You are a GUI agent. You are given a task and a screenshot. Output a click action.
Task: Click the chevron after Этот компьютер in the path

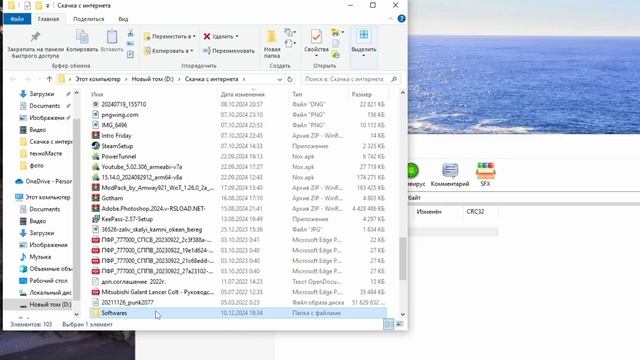126,79
